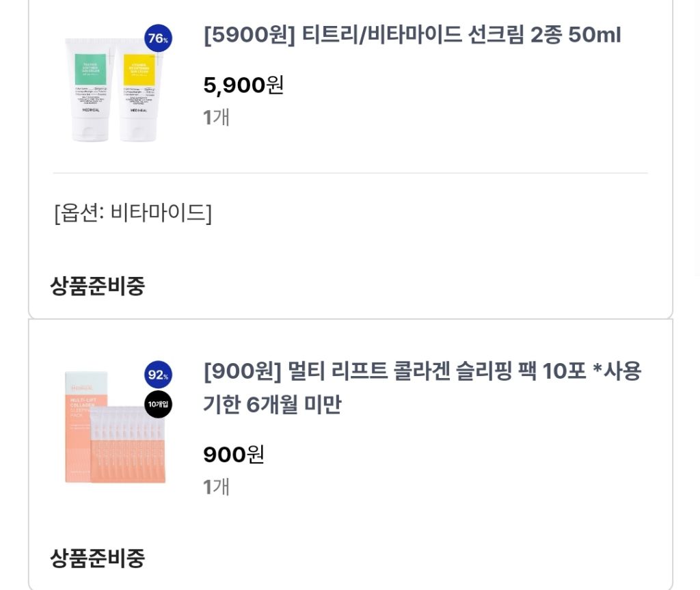Click the 92% discount badge
Screen dimensions: 700x590
coord(159,375)
